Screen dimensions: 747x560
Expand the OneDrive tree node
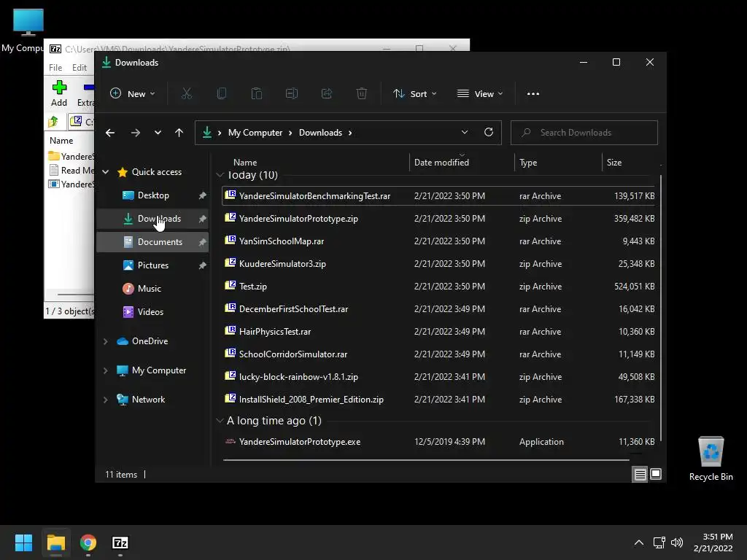point(105,341)
